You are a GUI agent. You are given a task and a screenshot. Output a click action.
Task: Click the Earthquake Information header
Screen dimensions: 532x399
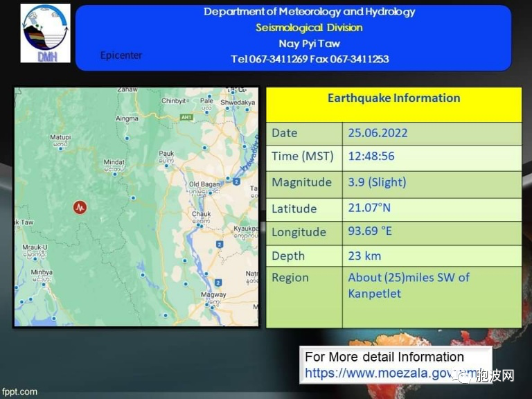coord(393,98)
